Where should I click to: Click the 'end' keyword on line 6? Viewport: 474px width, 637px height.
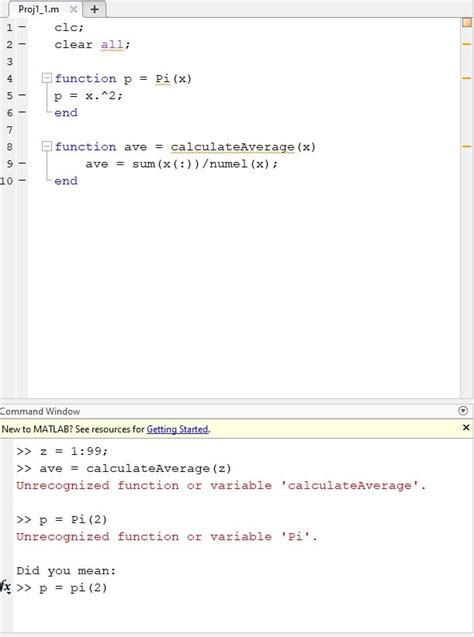(66, 113)
